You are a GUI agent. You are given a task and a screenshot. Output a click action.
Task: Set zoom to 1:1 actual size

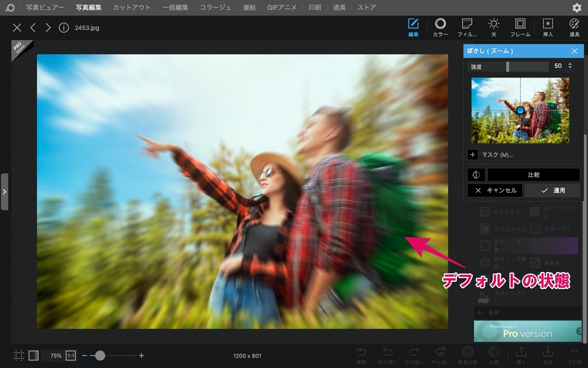click(x=71, y=356)
